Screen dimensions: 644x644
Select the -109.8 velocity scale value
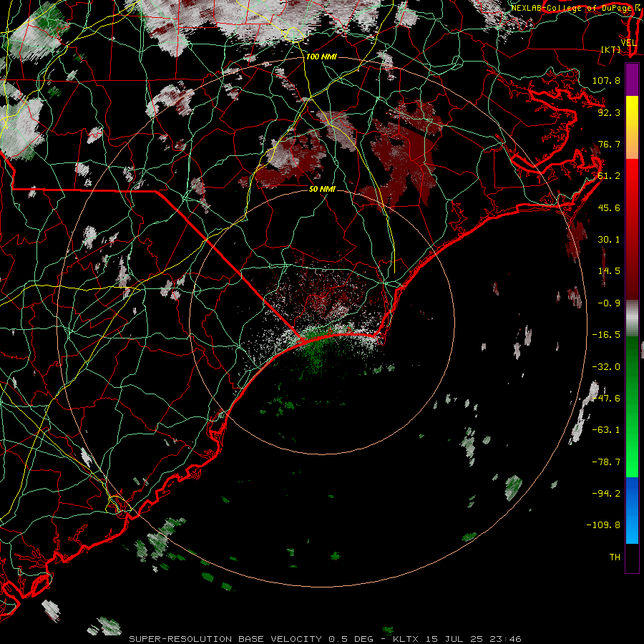(603, 525)
